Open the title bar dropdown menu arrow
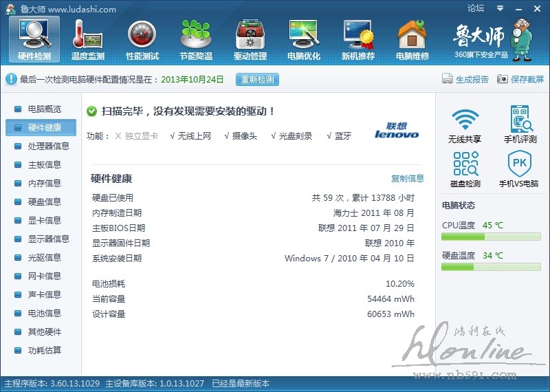The image size is (550, 392). click(x=500, y=8)
